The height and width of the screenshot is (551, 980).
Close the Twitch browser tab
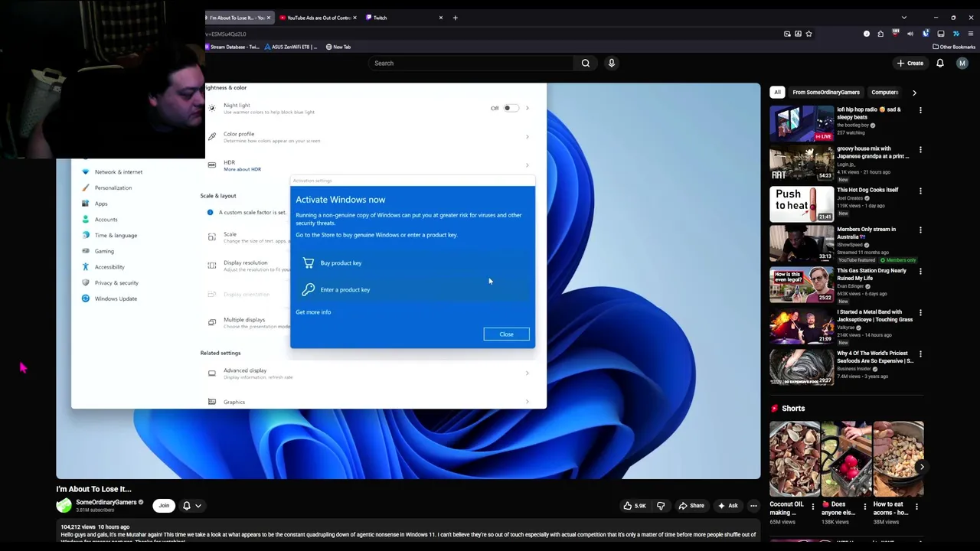pyautogui.click(x=440, y=18)
